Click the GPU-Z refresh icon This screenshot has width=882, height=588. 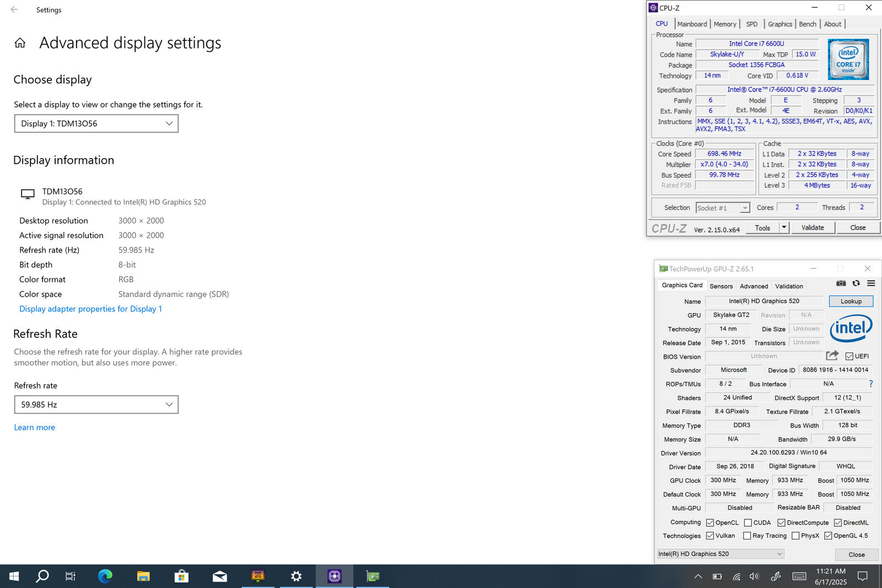click(856, 283)
